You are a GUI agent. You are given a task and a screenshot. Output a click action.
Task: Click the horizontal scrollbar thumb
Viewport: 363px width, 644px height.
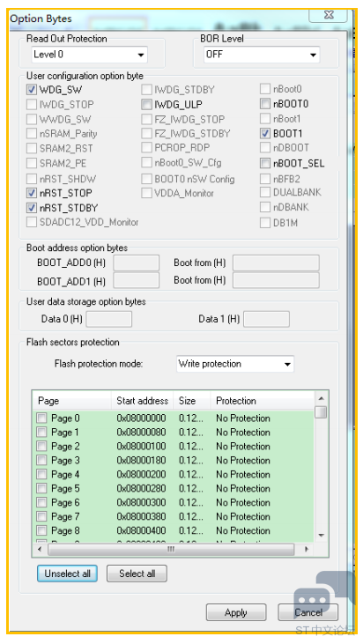pyautogui.click(x=171, y=549)
